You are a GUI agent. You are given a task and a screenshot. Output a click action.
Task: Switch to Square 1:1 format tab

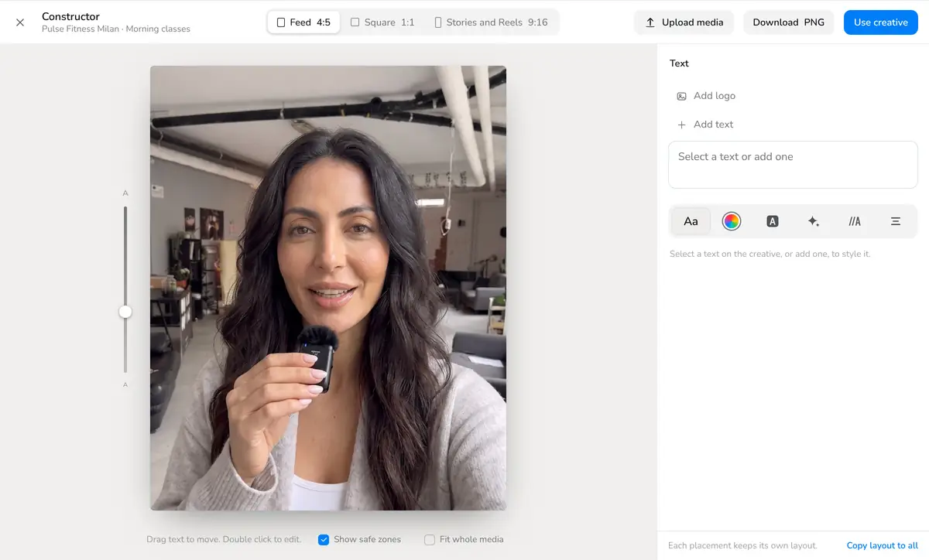(x=382, y=22)
